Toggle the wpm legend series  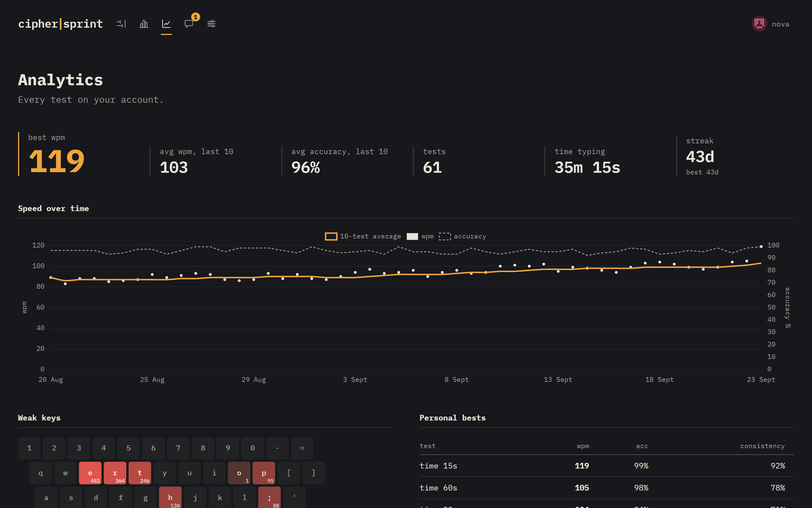pos(420,237)
